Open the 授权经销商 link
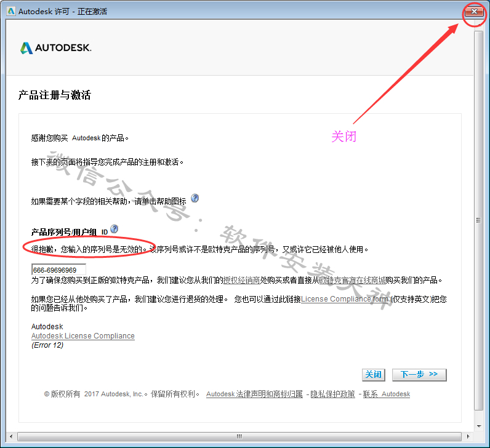This screenshot has height=448, width=490. pyautogui.click(x=241, y=280)
